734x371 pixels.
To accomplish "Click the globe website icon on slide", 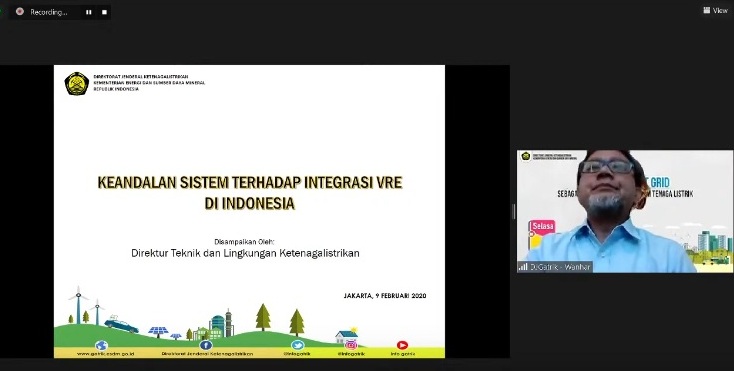I will point(101,346).
